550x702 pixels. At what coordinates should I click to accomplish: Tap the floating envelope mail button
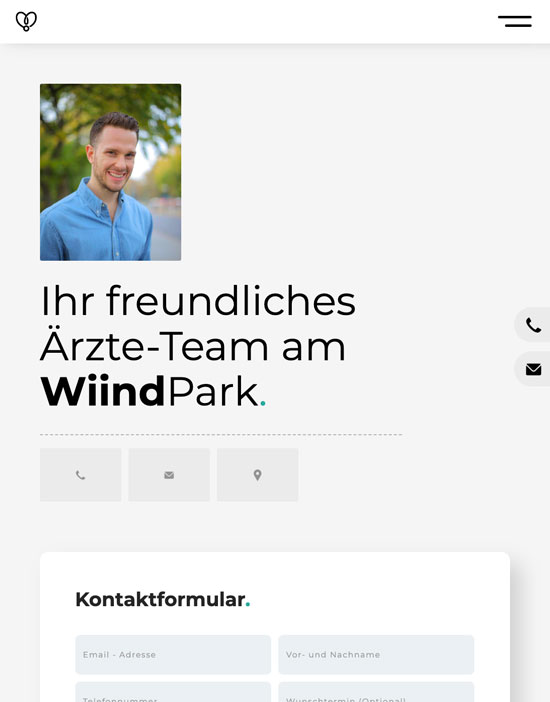pyautogui.click(x=533, y=369)
